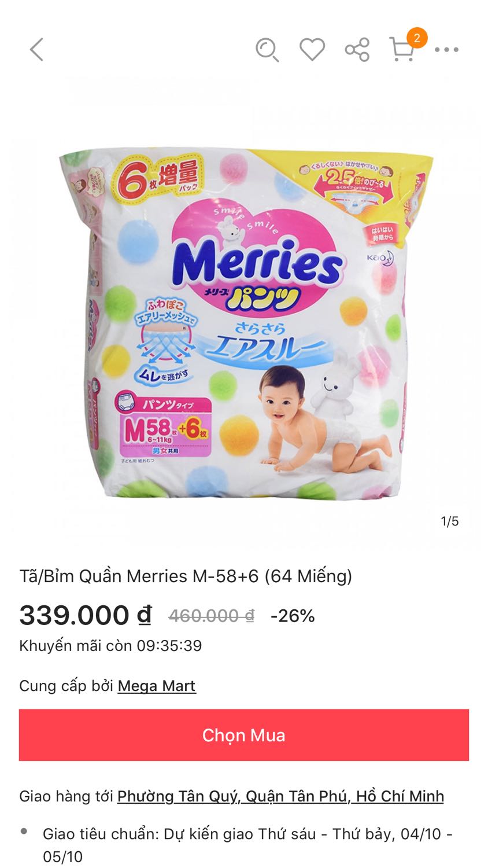
Task: Tap the Cung cấp bởi supplier line
Action: (108, 686)
